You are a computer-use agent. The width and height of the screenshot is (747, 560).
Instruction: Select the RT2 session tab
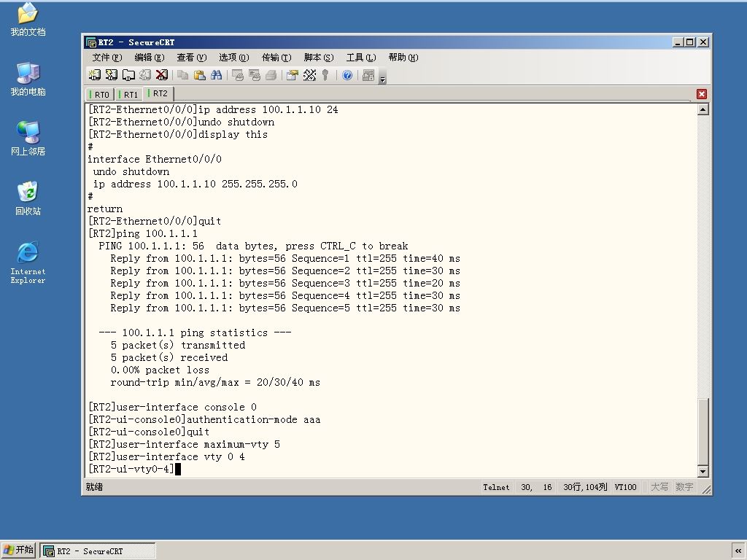(158, 93)
